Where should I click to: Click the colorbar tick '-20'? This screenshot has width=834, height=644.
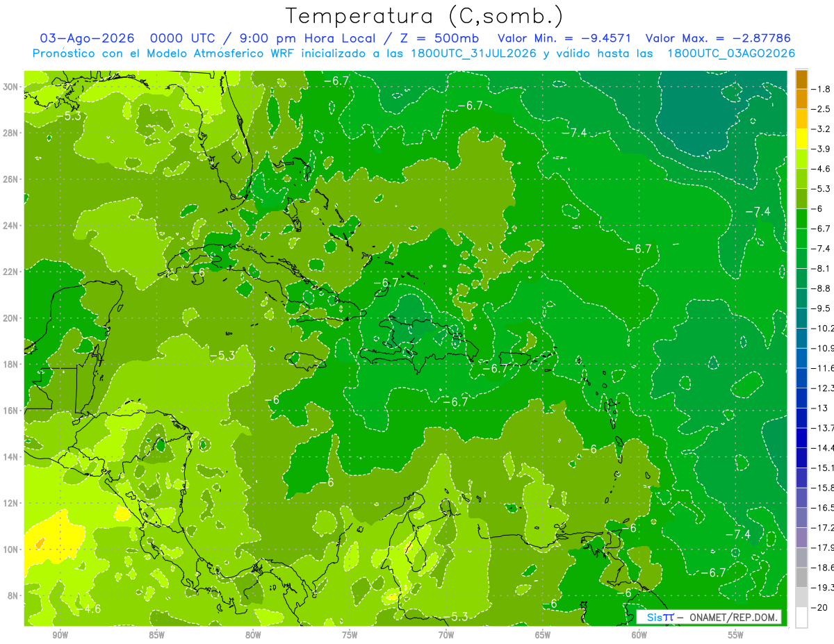click(821, 608)
